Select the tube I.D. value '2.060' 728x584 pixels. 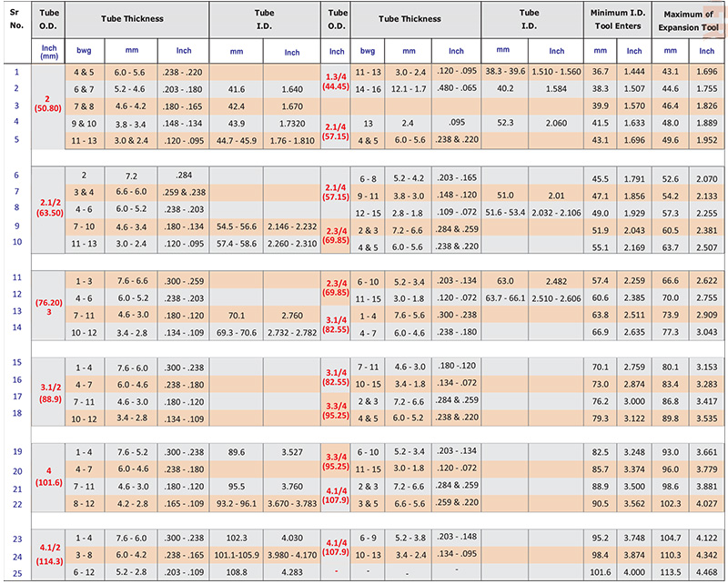tap(556, 123)
